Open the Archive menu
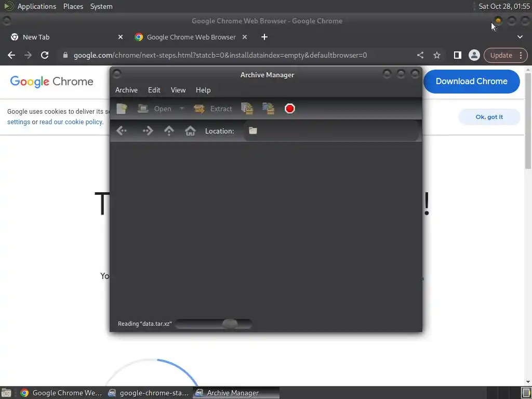This screenshot has width=532, height=399. pyautogui.click(x=126, y=90)
